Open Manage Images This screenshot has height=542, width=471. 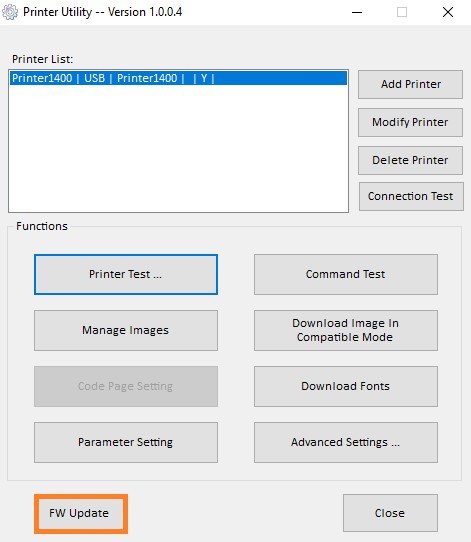[126, 330]
